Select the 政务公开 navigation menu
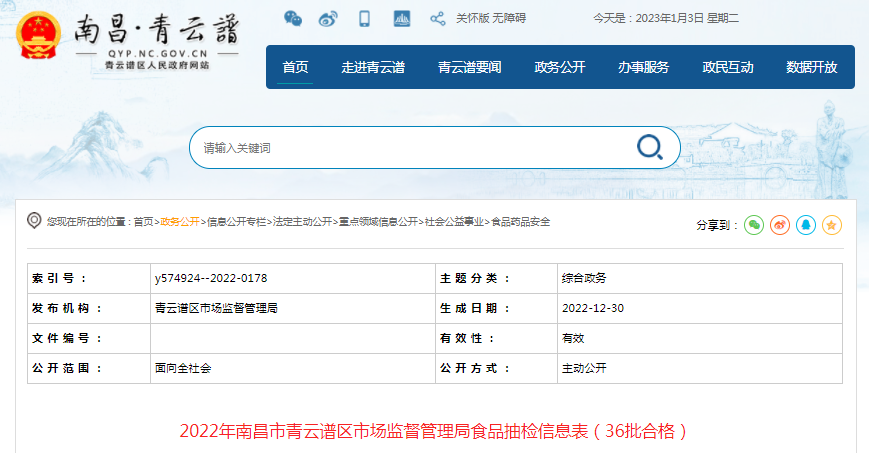Image resolution: width=869 pixels, height=453 pixels. 560,68
